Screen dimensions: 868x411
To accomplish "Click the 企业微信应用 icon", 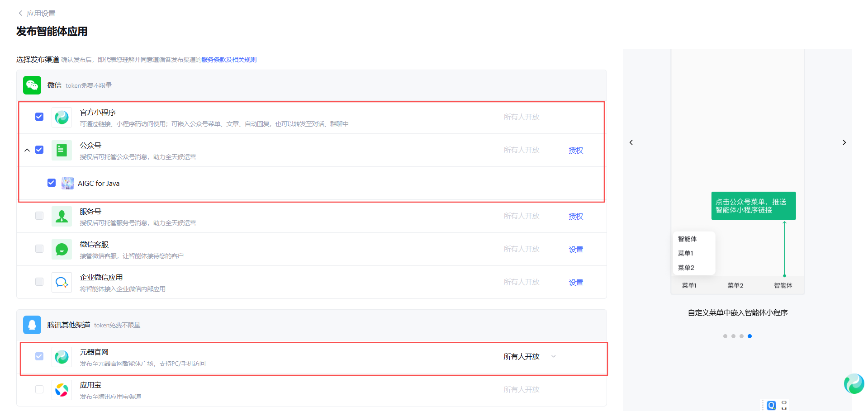I will 62,282.
